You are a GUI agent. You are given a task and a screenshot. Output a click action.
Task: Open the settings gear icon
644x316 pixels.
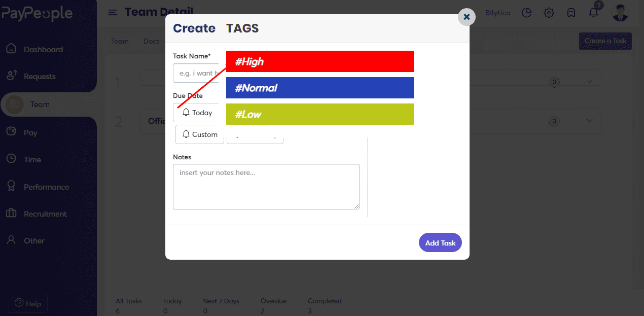point(549,13)
